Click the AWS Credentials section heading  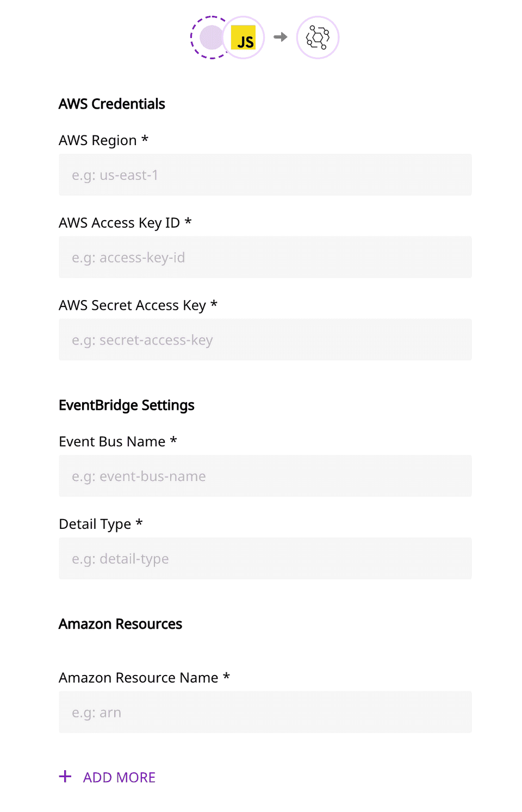point(112,104)
